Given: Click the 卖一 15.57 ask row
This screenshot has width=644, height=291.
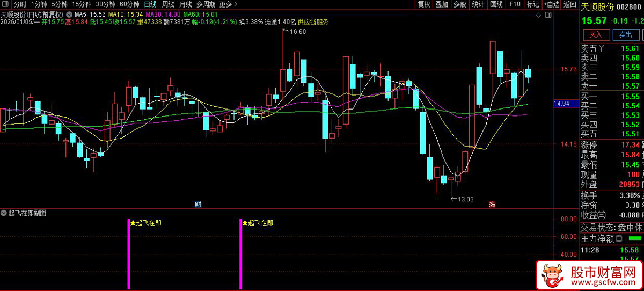Looking at the screenshot, I should click(x=611, y=86).
